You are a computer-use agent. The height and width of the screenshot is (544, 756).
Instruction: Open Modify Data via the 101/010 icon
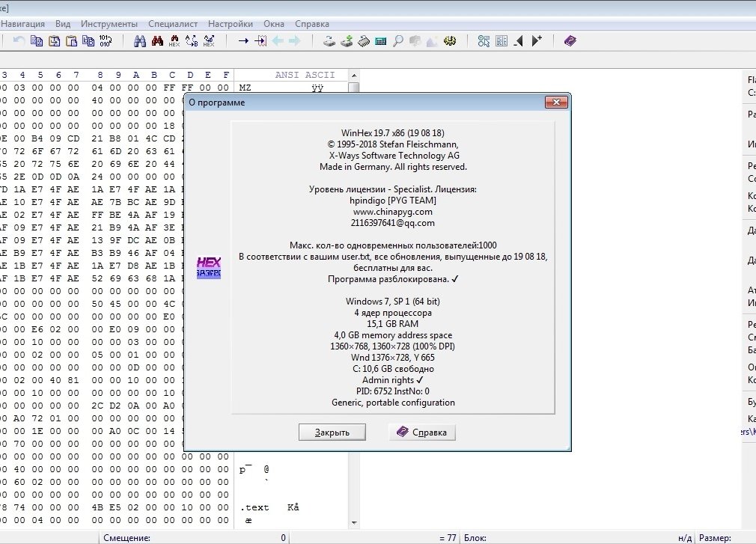105,41
